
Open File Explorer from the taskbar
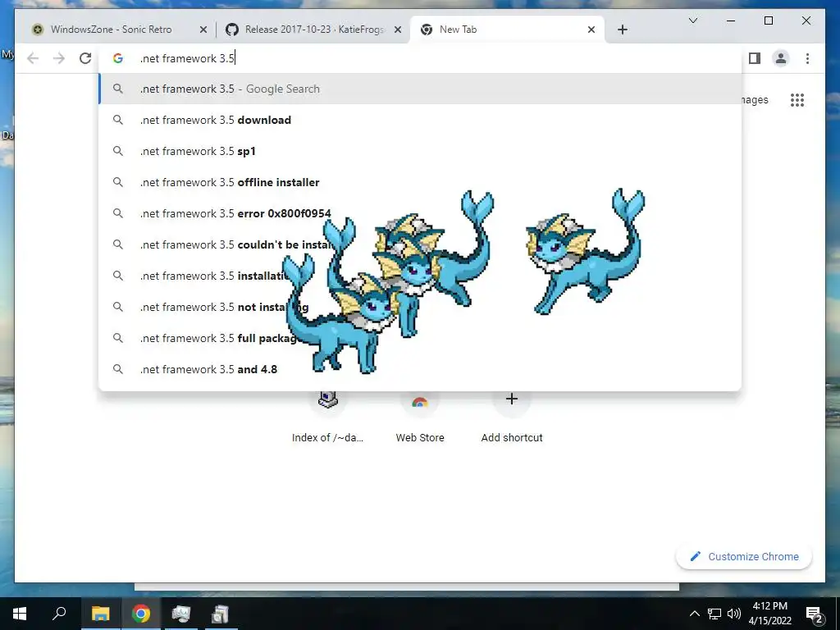point(100,614)
